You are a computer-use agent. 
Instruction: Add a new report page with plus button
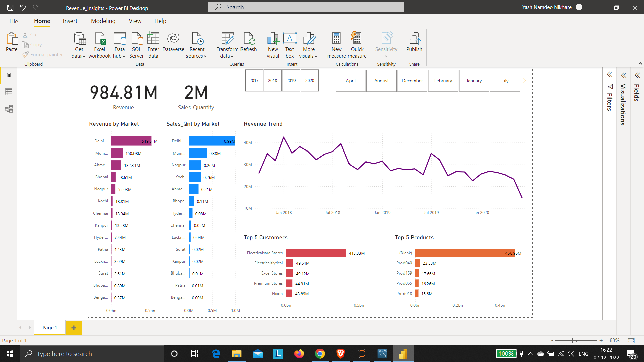[x=74, y=327]
